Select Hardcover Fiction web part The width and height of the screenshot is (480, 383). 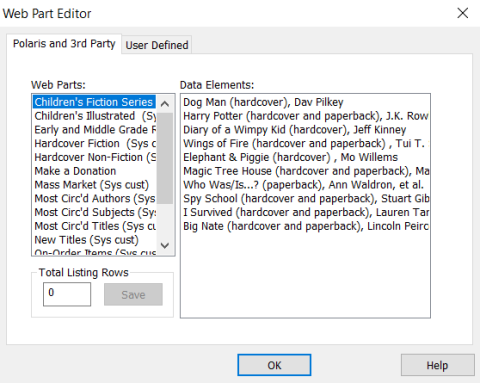click(x=95, y=143)
